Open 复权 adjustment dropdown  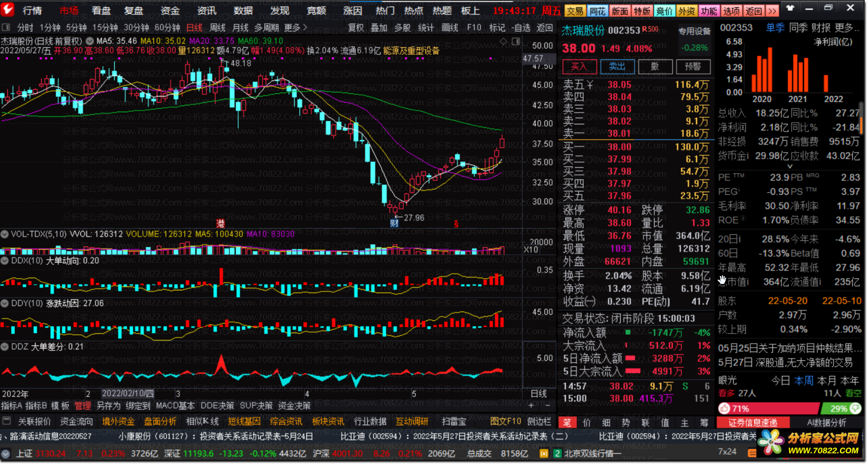(x=356, y=28)
